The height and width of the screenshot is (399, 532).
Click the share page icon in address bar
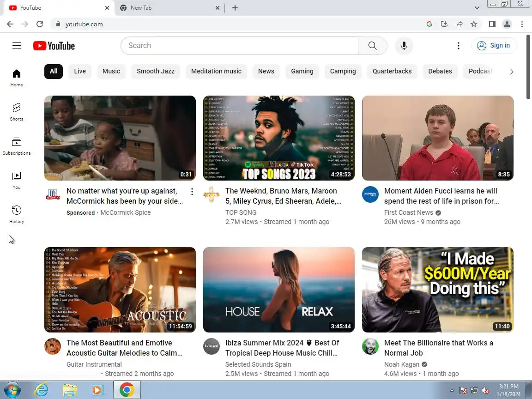point(459,24)
